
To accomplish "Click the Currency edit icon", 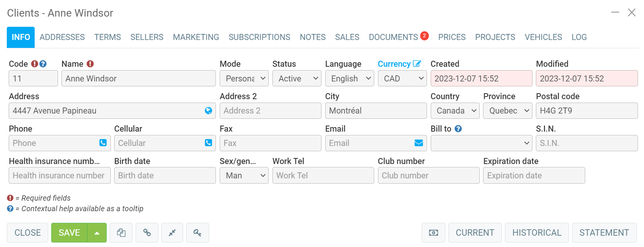I will pos(417,64).
